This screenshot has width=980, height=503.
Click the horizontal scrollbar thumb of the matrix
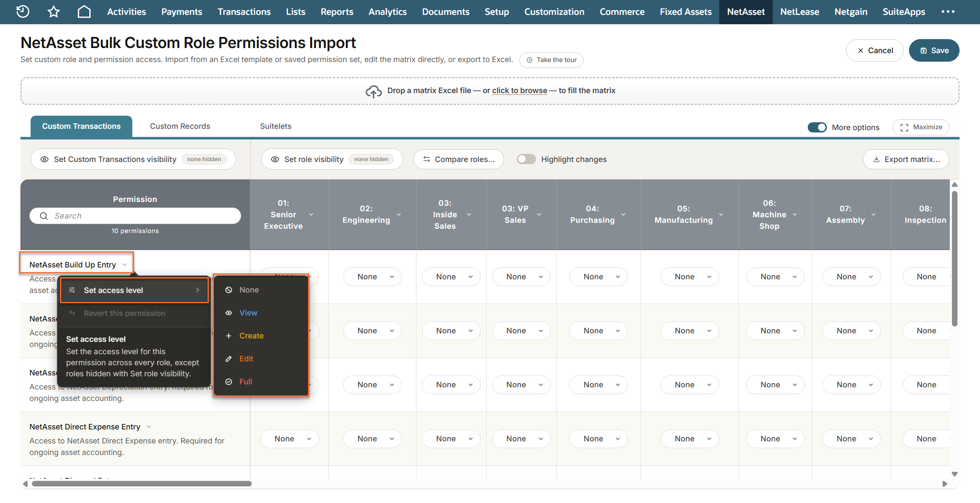tap(142, 484)
